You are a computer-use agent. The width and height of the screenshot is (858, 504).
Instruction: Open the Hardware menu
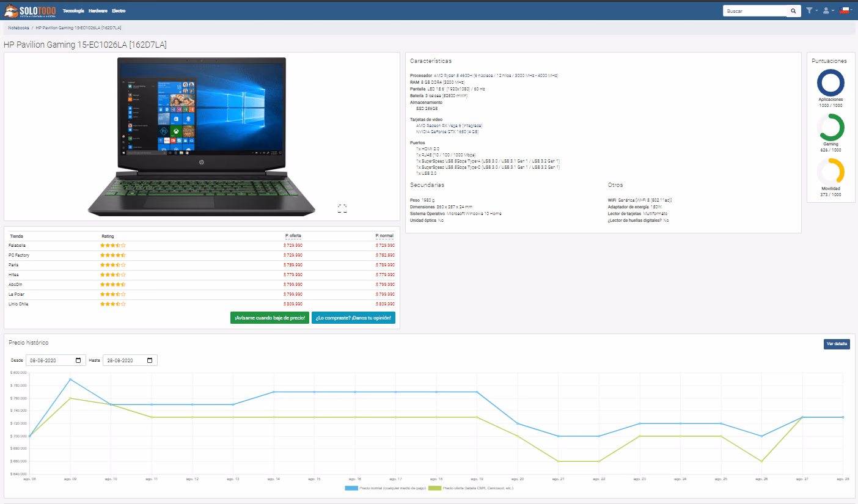point(98,11)
